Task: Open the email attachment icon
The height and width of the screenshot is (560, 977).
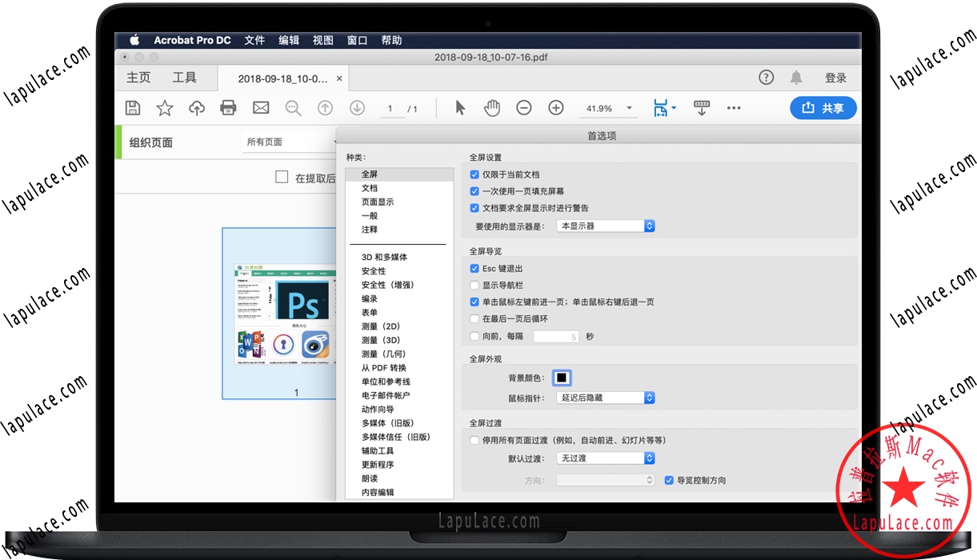Action: 261,107
